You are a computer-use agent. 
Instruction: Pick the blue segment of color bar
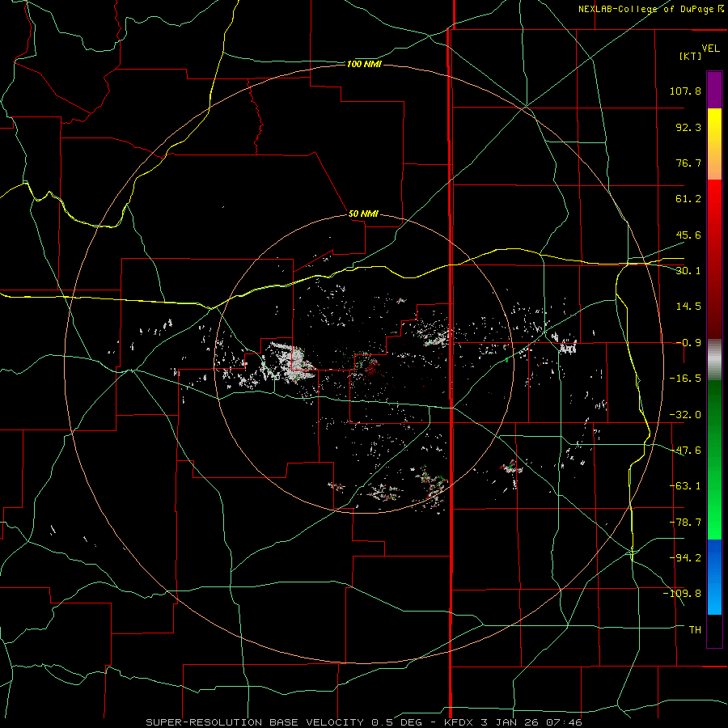[714, 577]
